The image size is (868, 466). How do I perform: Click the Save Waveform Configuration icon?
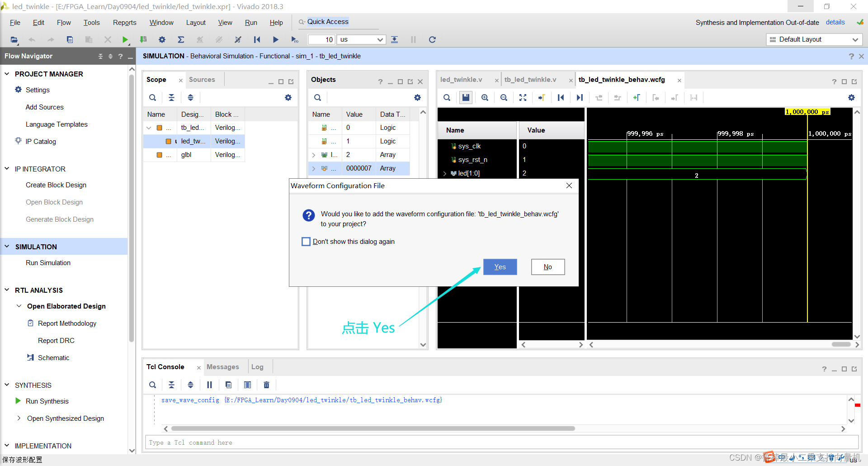tap(466, 98)
